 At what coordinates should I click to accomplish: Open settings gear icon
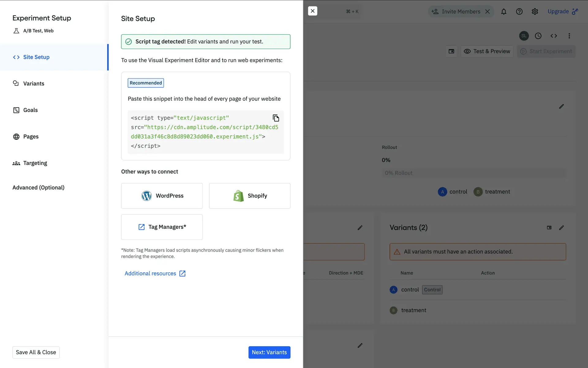[x=535, y=12]
